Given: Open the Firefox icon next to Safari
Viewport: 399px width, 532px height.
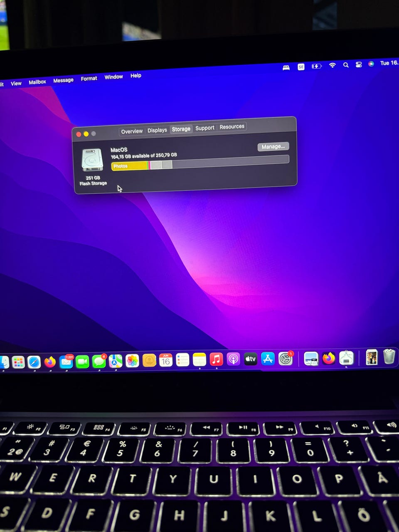Looking at the screenshot, I should [50, 362].
